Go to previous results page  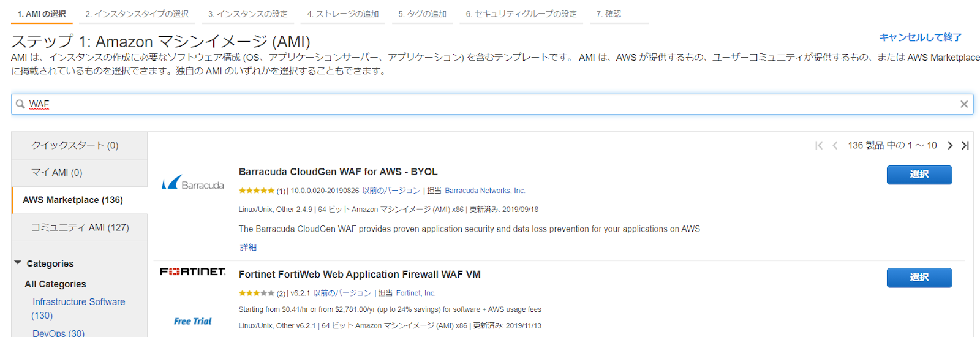pos(835,145)
